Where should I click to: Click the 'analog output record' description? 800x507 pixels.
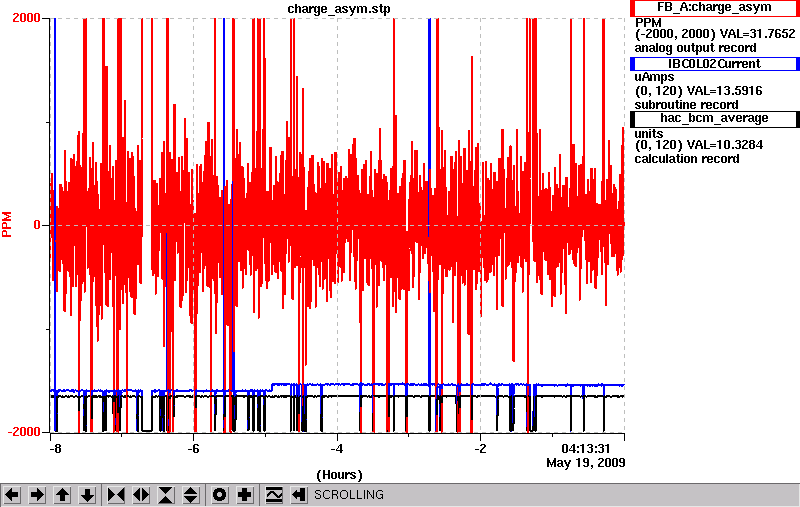tap(695, 48)
